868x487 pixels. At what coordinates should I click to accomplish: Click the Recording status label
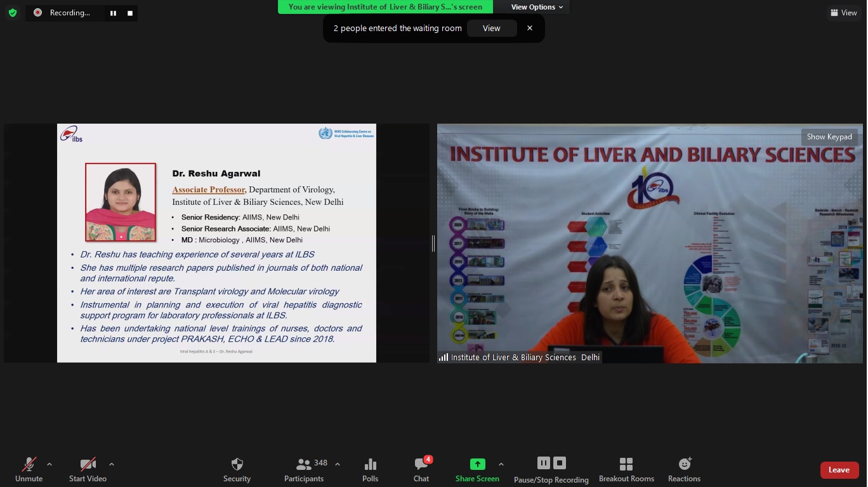(70, 13)
